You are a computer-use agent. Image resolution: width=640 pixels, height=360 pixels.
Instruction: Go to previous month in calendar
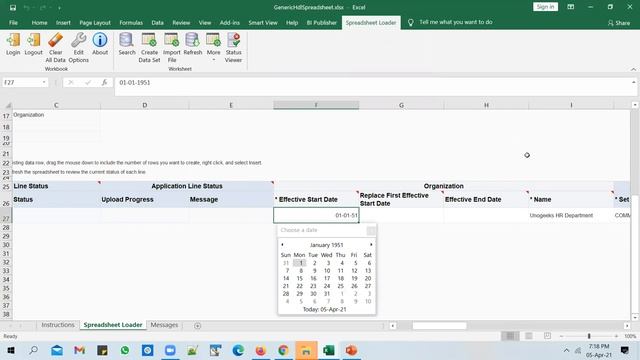(282, 244)
